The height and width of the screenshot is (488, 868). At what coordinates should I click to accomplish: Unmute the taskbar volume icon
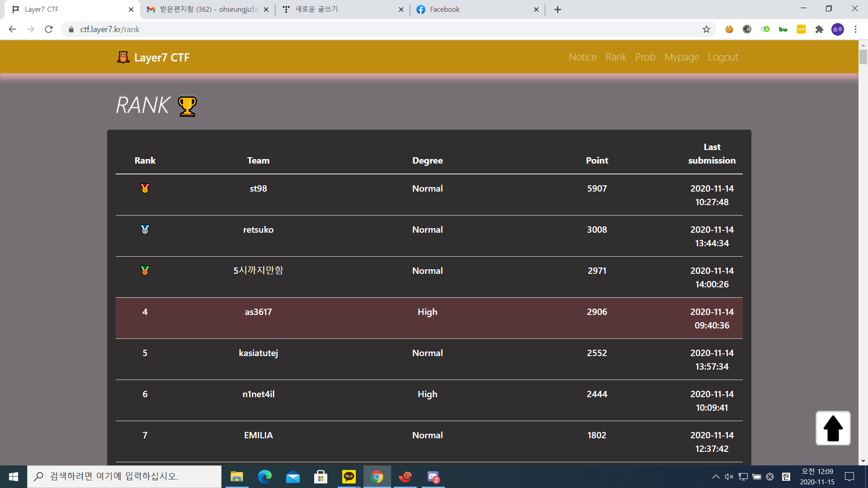[729, 477]
